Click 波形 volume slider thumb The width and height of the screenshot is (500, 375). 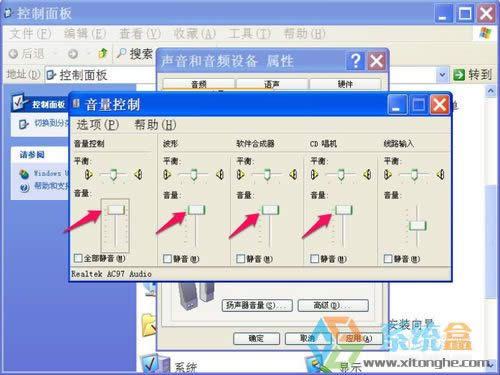[x=196, y=210]
